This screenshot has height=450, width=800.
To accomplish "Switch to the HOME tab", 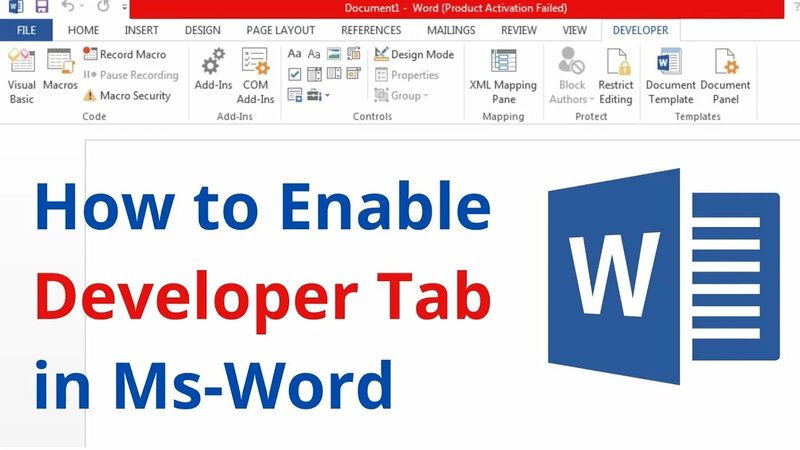I will [x=84, y=30].
